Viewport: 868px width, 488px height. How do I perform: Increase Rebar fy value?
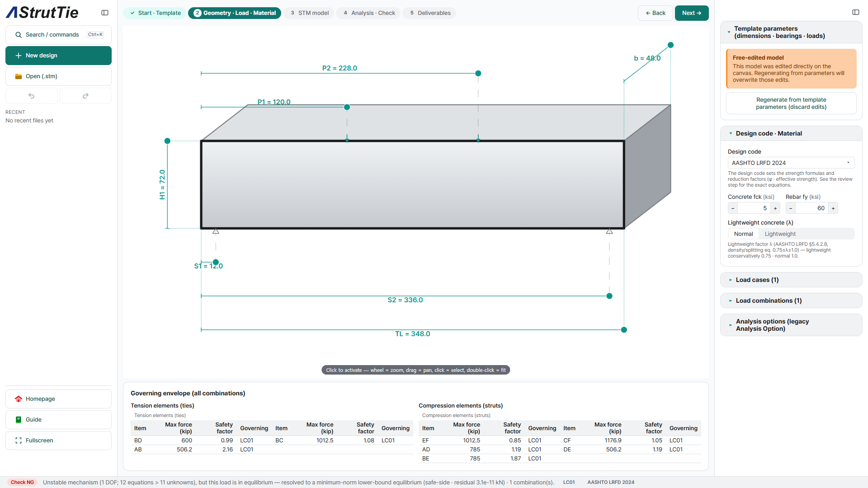pos(833,208)
